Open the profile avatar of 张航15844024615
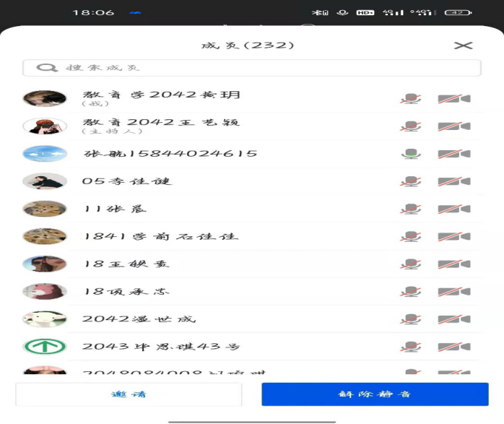This screenshot has height=424, width=504. click(45, 154)
